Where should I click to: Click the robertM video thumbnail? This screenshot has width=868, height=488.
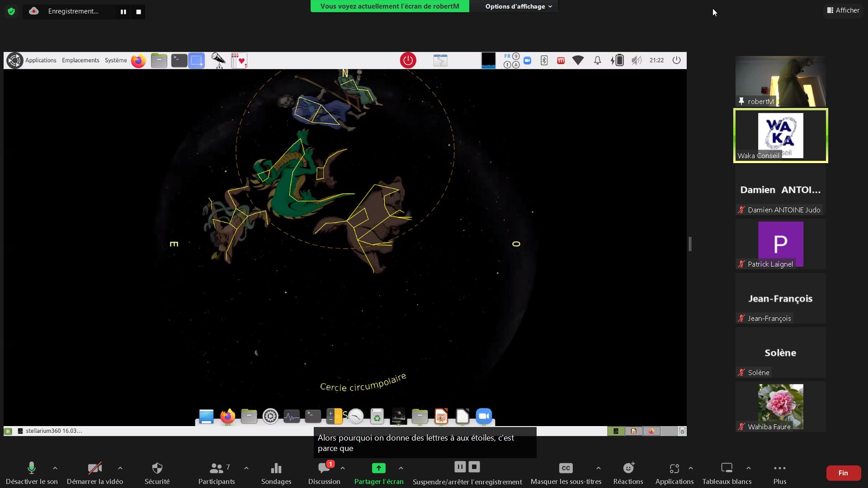pyautogui.click(x=780, y=81)
